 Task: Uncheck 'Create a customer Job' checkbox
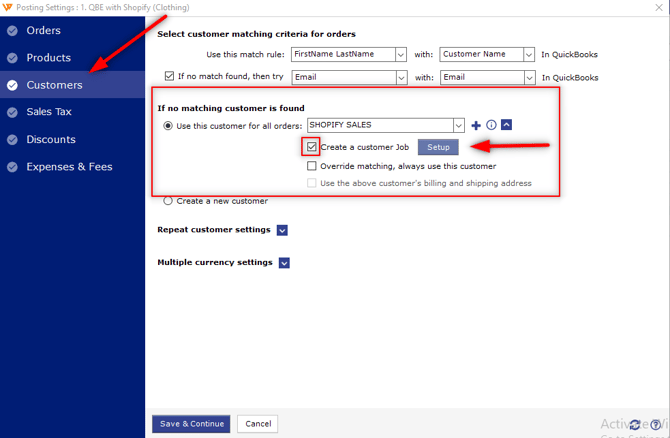311,147
